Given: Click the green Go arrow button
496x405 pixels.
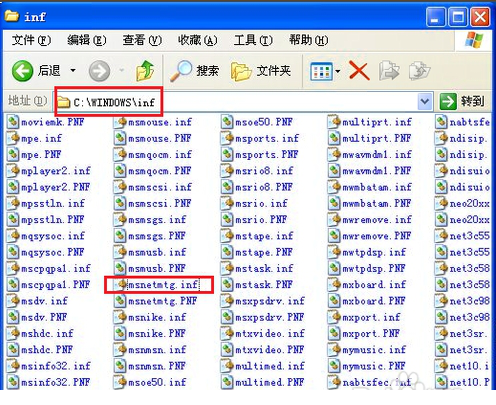Looking at the screenshot, I should tap(448, 101).
